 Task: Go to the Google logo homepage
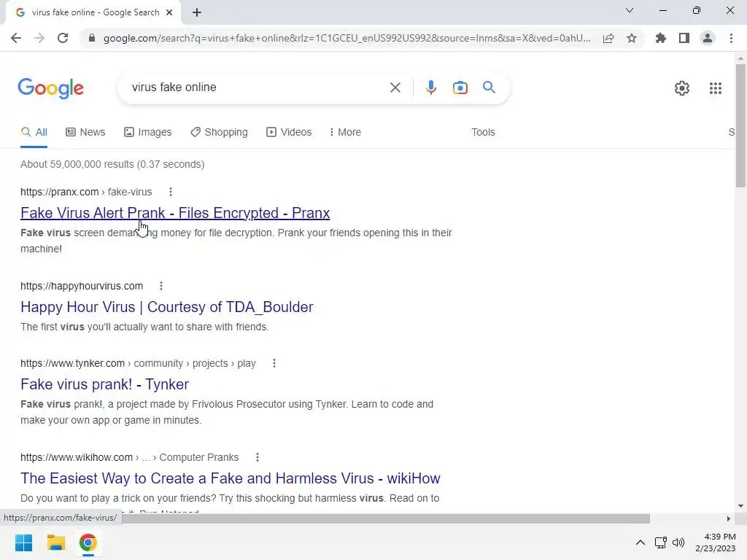coord(51,88)
